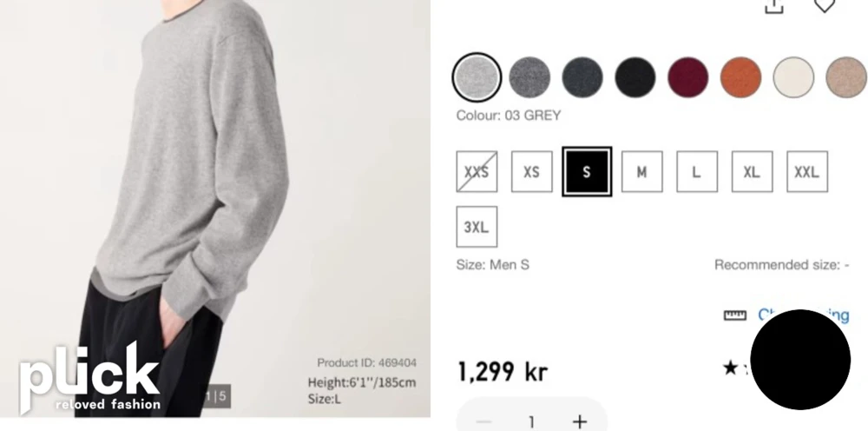Select size M option
Image resolution: width=868 pixels, height=431 pixels.
pyautogui.click(x=641, y=172)
